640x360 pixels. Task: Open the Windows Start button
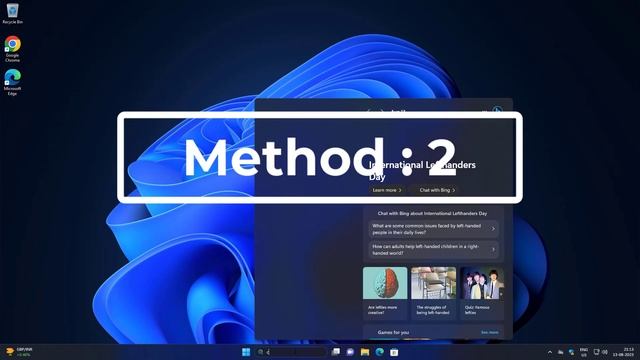[x=246, y=352]
